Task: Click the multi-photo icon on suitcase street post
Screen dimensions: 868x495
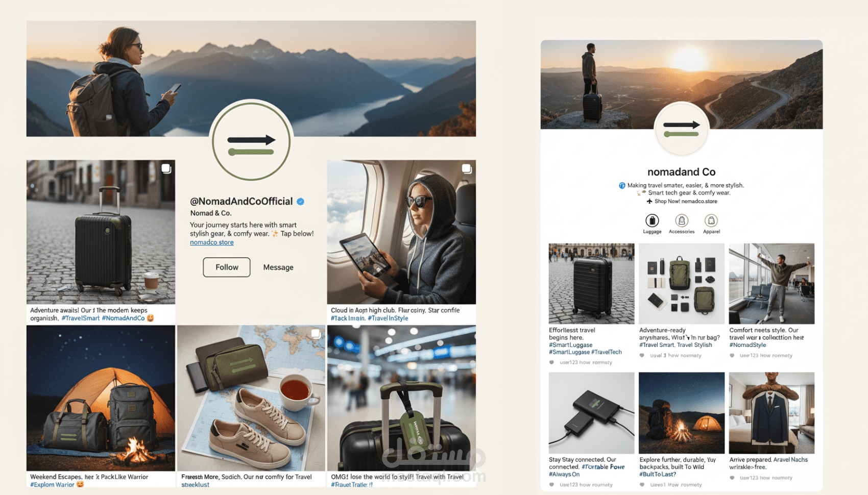Action: (x=166, y=168)
